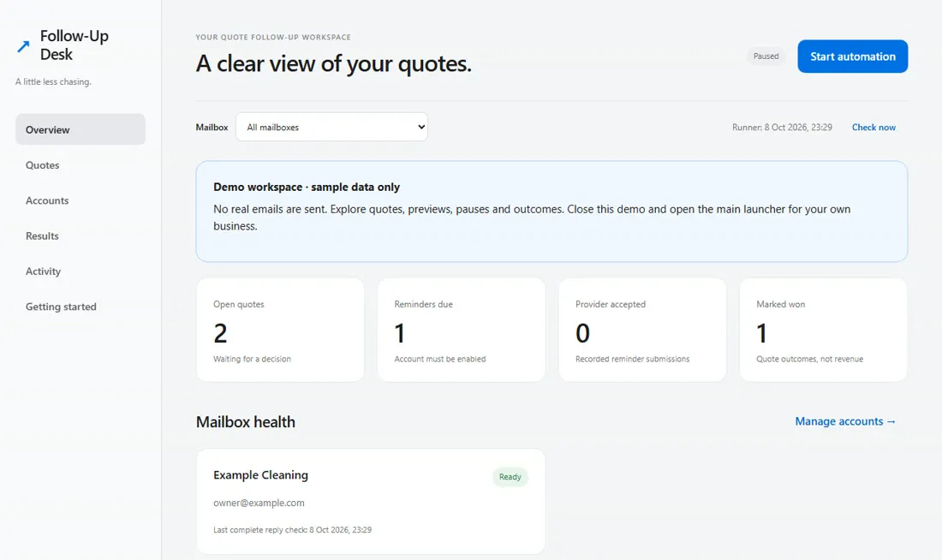Viewport: 942px width, 560px height.
Task: Click the Example Cleaning mailbox card title
Action: coord(260,474)
